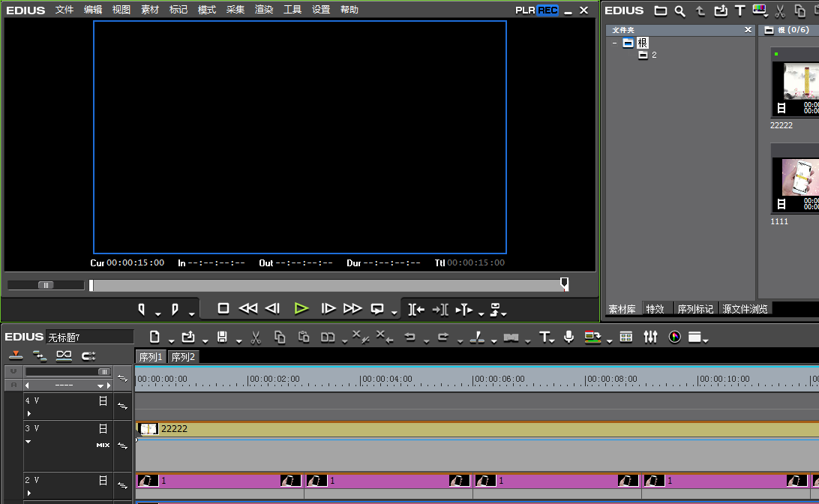Screen dimensions: 819x504
Task: Open the audio mixer icon
Action: [x=650, y=337]
